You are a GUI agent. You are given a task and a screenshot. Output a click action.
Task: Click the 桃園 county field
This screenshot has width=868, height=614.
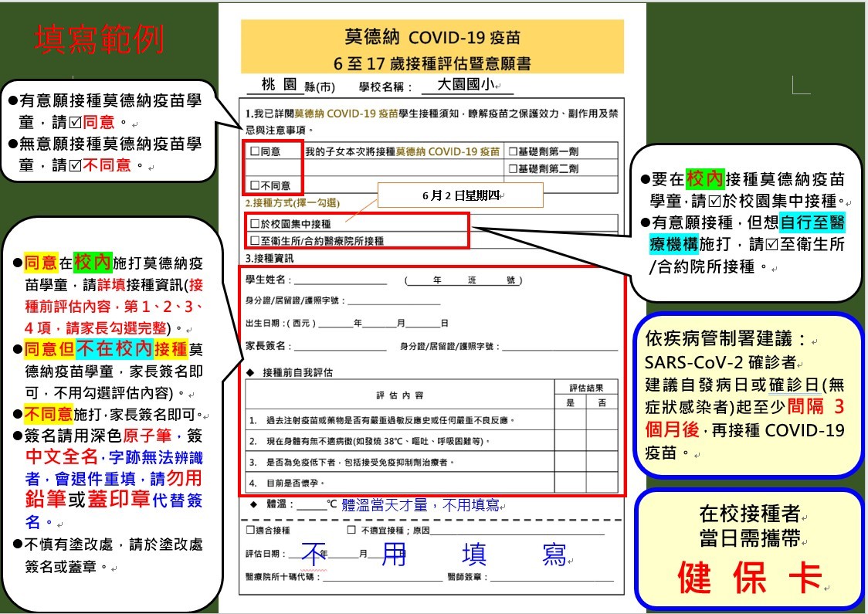pos(279,85)
